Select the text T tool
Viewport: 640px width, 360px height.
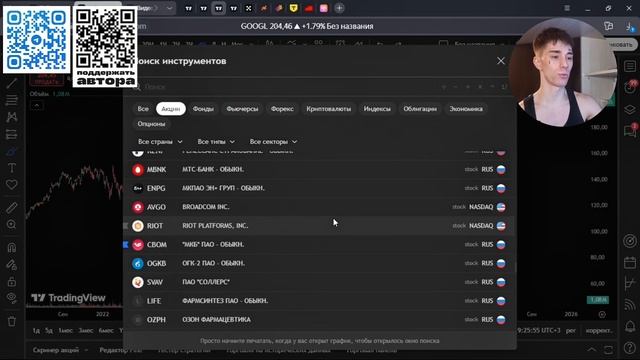click(11, 168)
